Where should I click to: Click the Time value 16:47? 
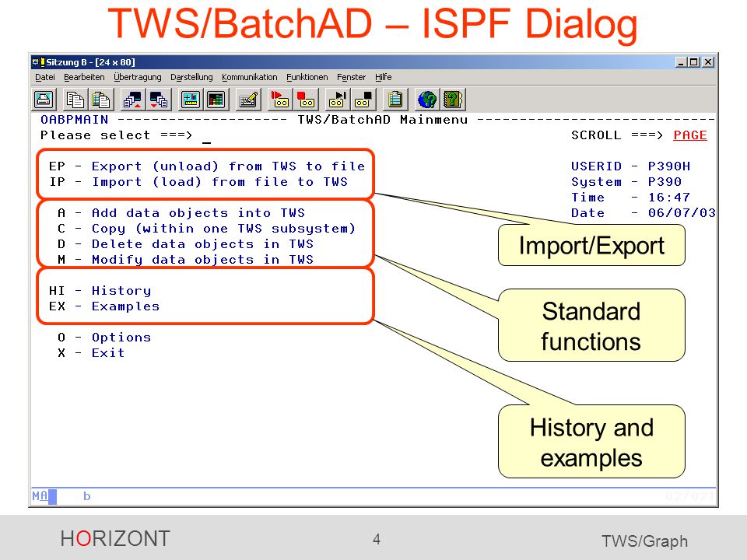(x=669, y=198)
